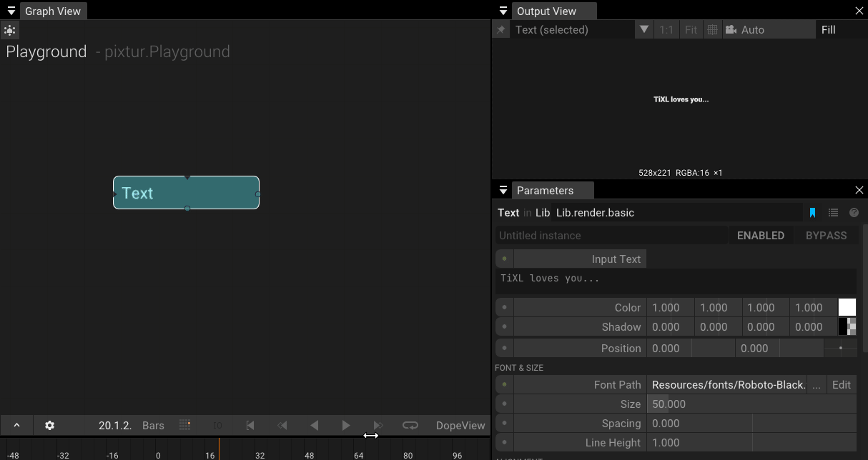This screenshot has width=868, height=460.
Task: Open the timeline settings gear icon
Action: (x=49, y=425)
